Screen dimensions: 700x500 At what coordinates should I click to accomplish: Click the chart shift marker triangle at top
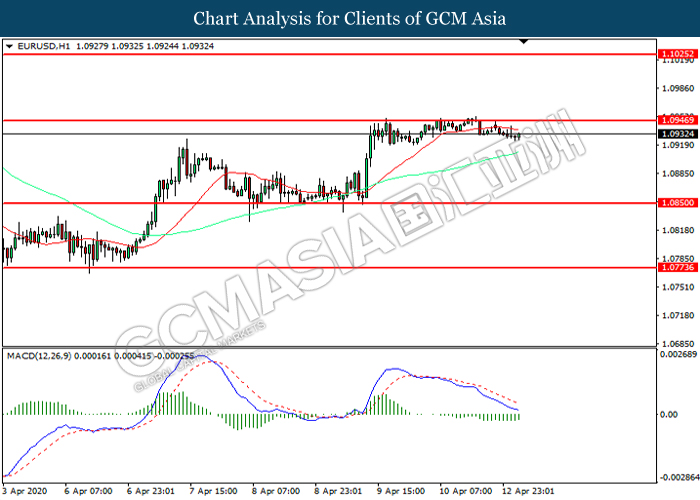click(524, 42)
